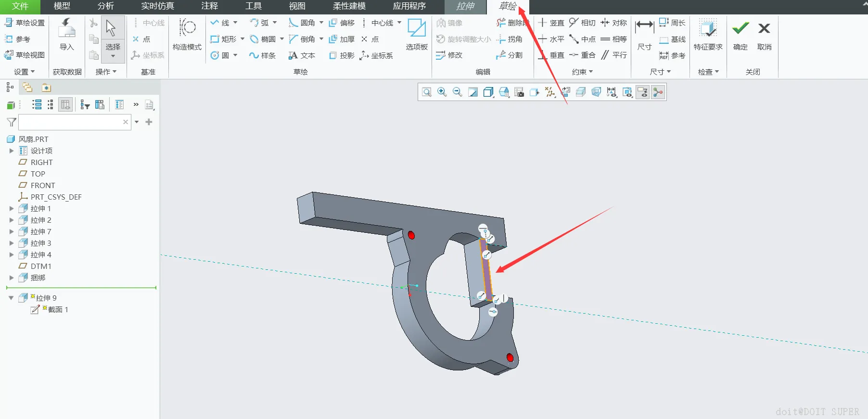Image resolution: width=868 pixels, height=419 pixels.
Task: Expand the 捆绑 tree node
Action: (12, 278)
